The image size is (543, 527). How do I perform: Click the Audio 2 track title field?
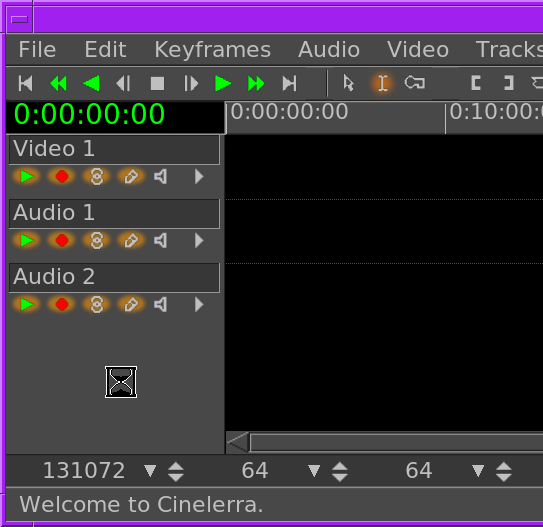point(114,277)
